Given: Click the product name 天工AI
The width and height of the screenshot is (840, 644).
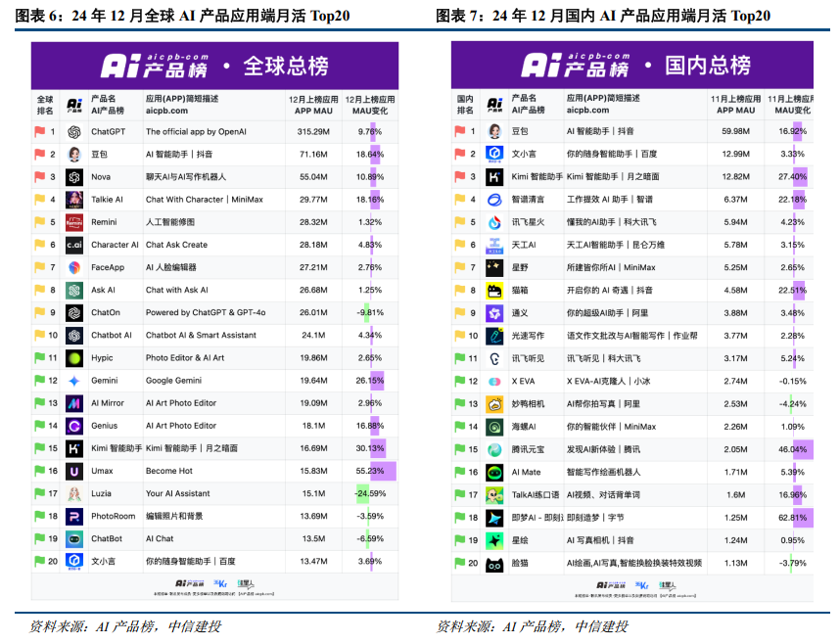Looking at the screenshot, I should 524,245.
